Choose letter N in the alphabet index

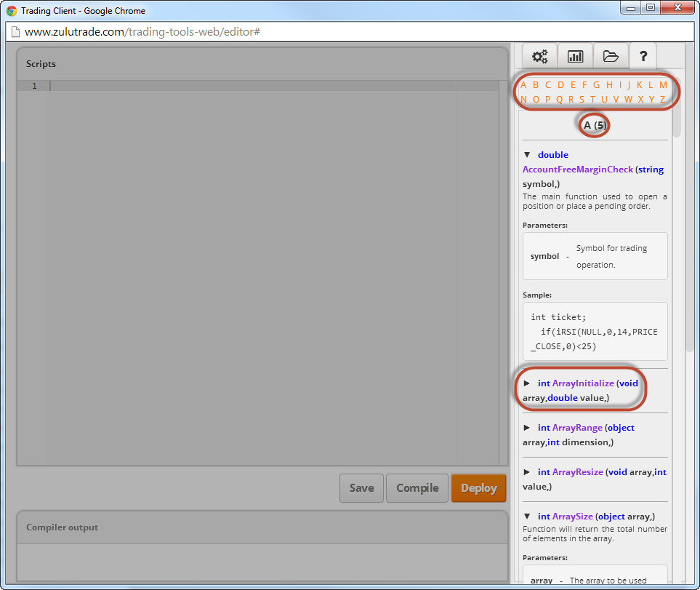point(523,100)
